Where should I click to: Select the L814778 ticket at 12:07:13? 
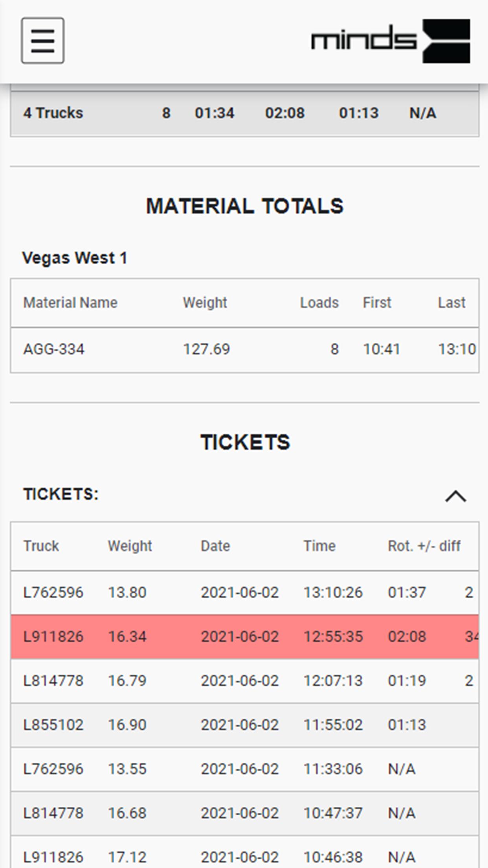coord(244,680)
